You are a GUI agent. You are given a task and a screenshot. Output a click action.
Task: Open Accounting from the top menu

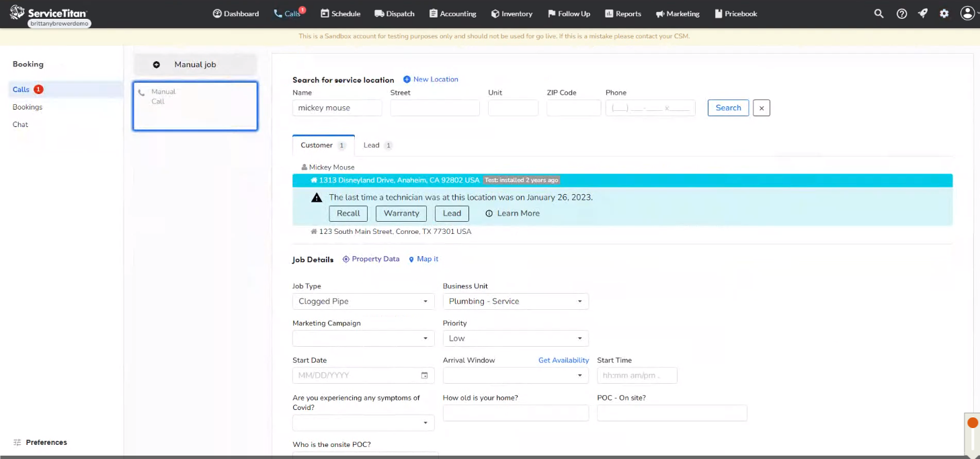tap(452, 13)
